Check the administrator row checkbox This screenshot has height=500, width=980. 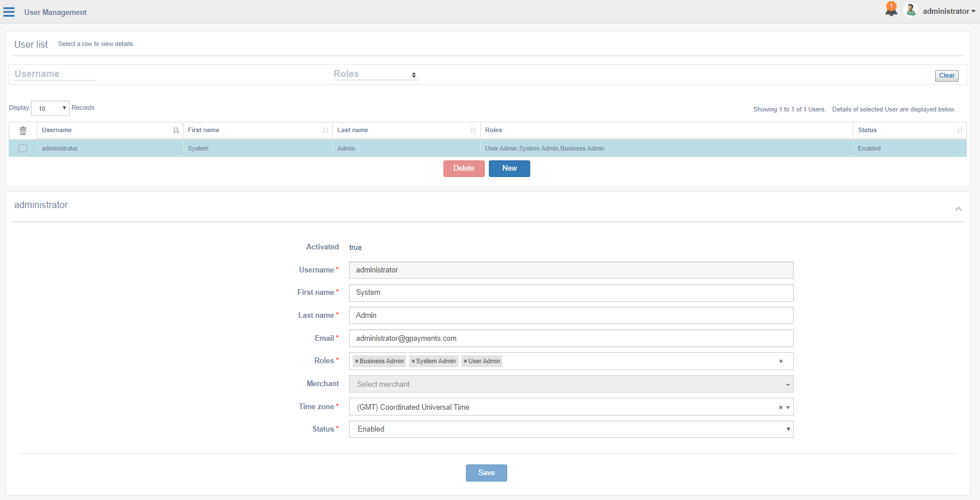(23, 148)
